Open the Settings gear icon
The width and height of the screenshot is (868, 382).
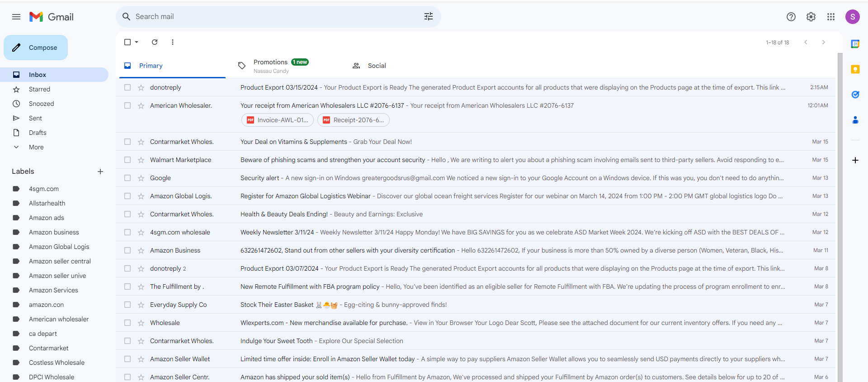(811, 17)
